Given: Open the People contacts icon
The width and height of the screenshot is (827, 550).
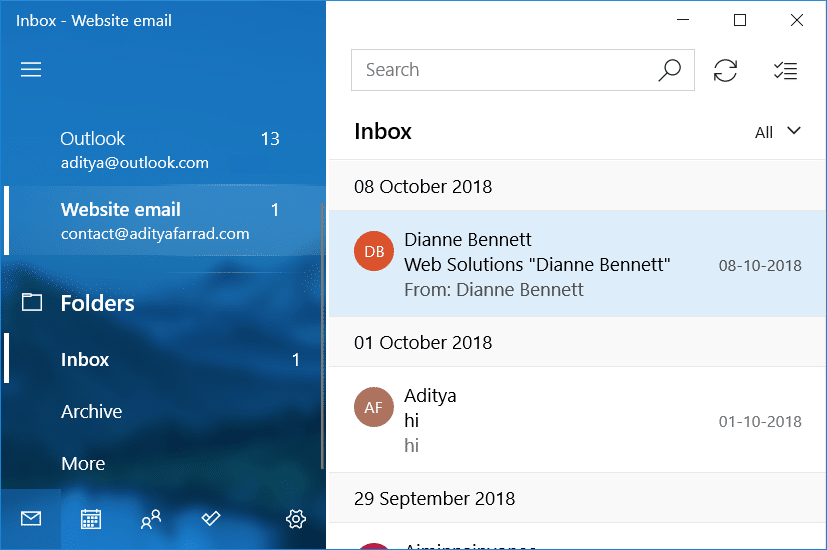Looking at the screenshot, I should pos(151,519).
